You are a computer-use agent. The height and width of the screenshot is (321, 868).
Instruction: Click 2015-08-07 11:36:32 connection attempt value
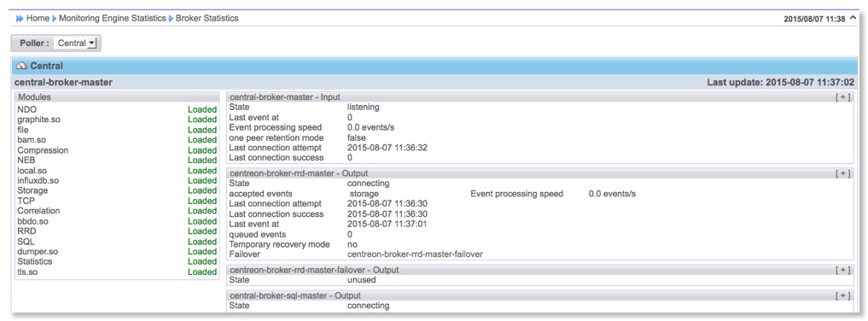tap(387, 148)
